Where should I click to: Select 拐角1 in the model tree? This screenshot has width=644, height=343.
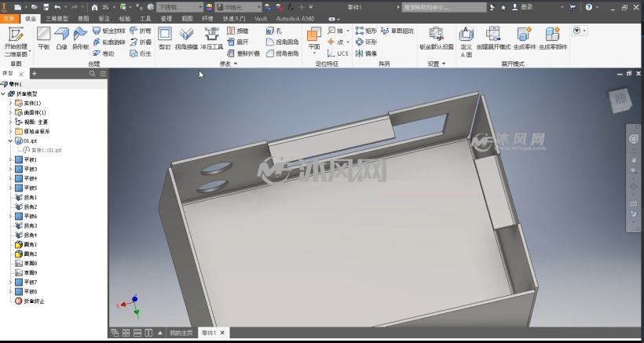click(x=26, y=197)
